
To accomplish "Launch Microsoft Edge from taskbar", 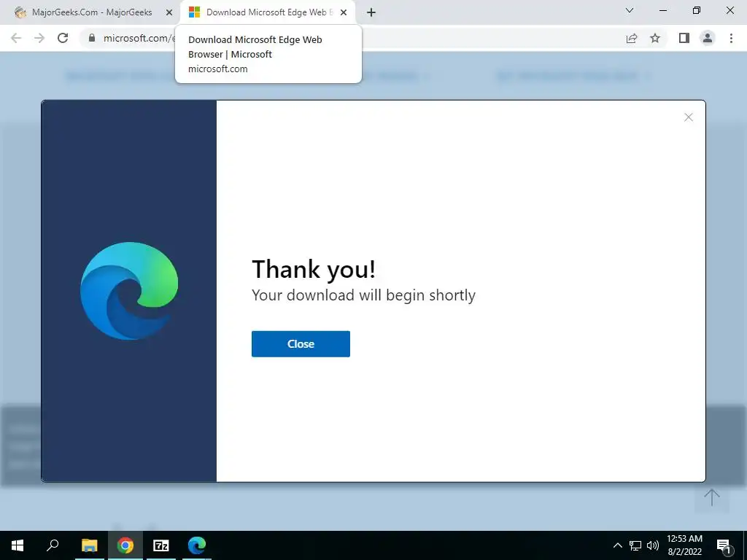I will pos(197,545).
